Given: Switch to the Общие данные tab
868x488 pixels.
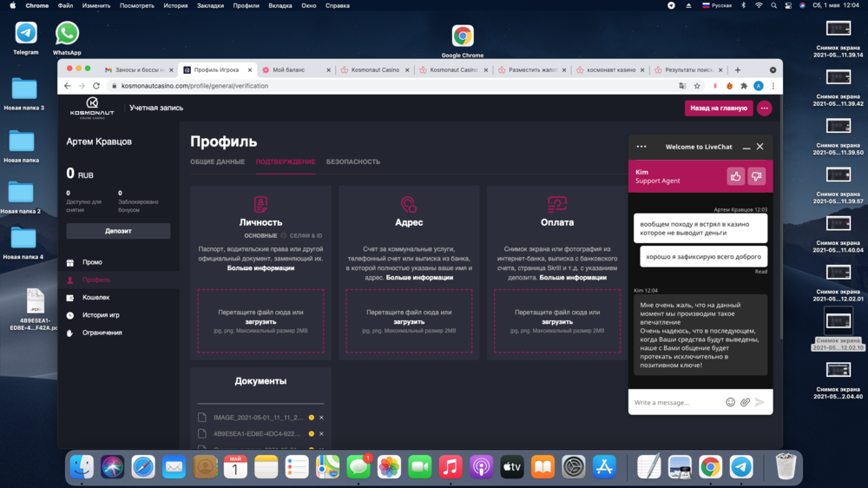Looking at the screenshot, I should 217,162.
